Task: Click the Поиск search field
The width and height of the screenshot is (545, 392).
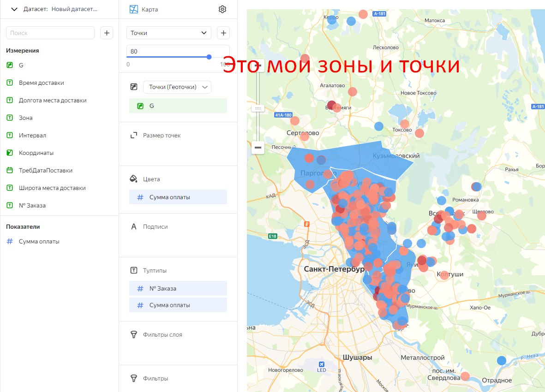Action: tap(50, 33)
